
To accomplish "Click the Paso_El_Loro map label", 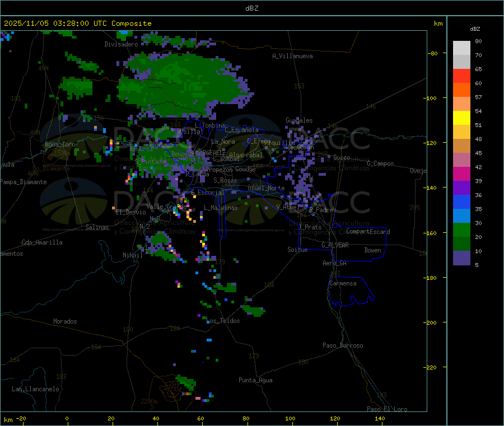I will coord(387,409).
